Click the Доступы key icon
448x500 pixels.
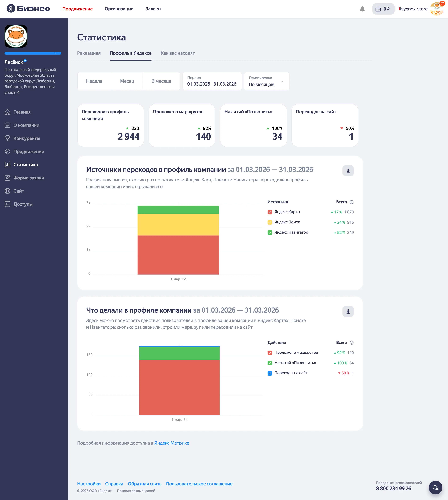(x=8, y=204)
